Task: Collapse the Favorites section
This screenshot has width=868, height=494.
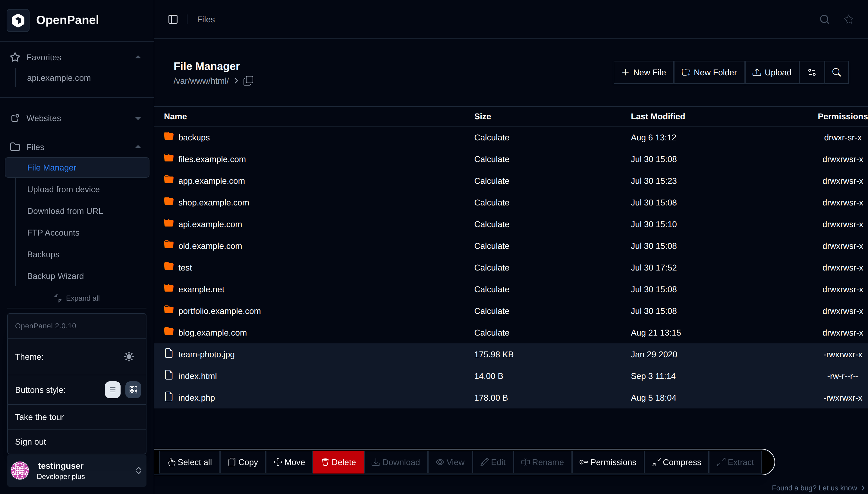Action: 138,57
